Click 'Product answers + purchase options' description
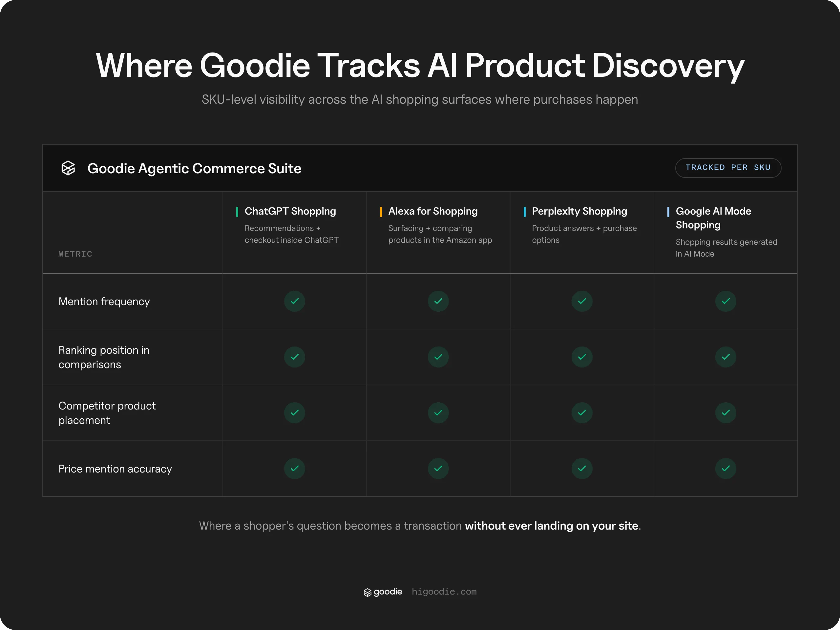This screenshot has width=840, height=630. tap(584, 234)
